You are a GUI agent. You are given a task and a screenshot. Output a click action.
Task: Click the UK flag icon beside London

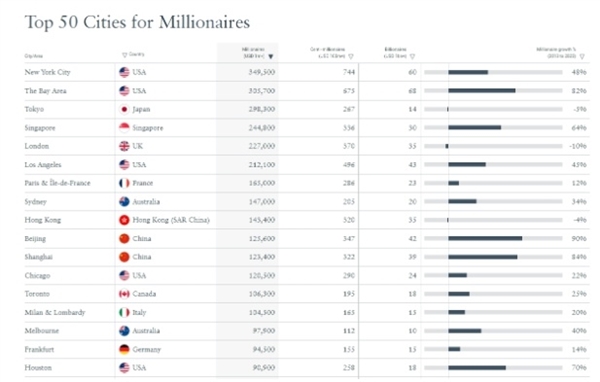coord(124,146)
